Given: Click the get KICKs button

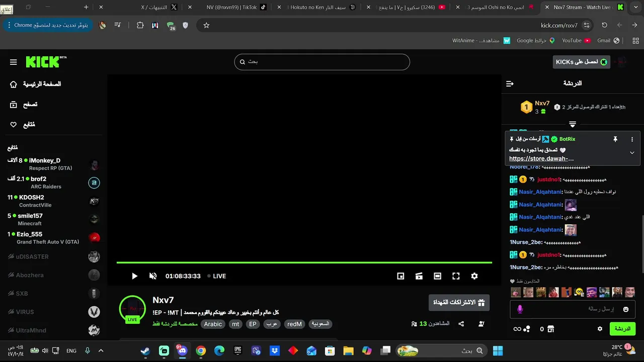Looking at the screenshot, I should point(581,62).
